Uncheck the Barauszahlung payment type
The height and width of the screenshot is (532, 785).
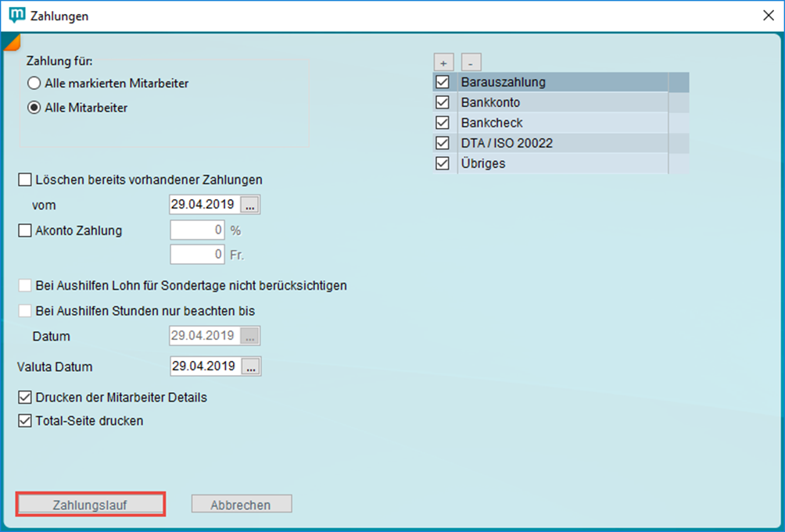pos(443,82)
